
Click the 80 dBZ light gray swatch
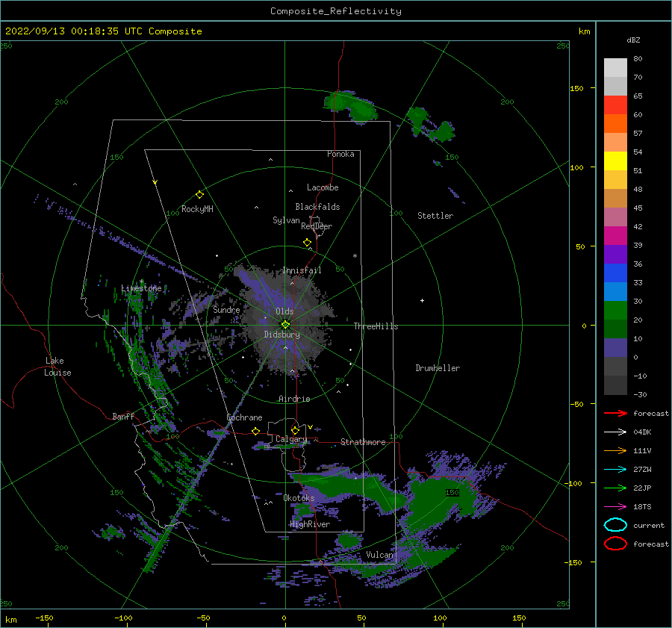615,67
